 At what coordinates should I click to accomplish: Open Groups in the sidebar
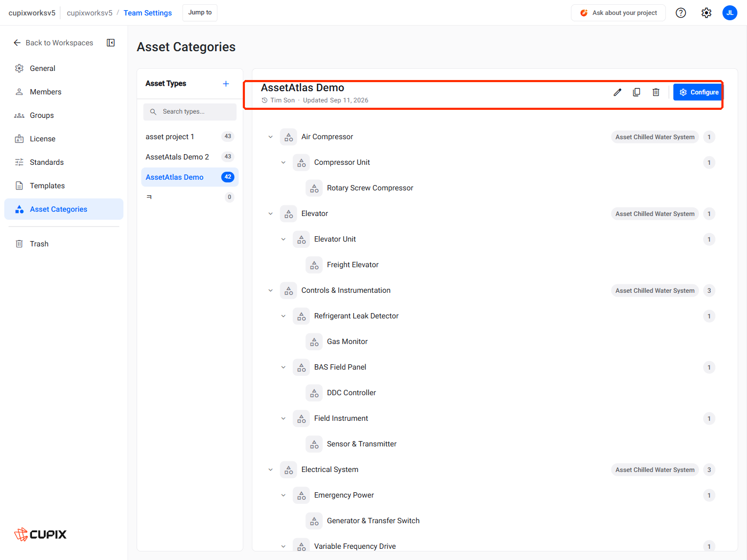[x=64, y=115]
